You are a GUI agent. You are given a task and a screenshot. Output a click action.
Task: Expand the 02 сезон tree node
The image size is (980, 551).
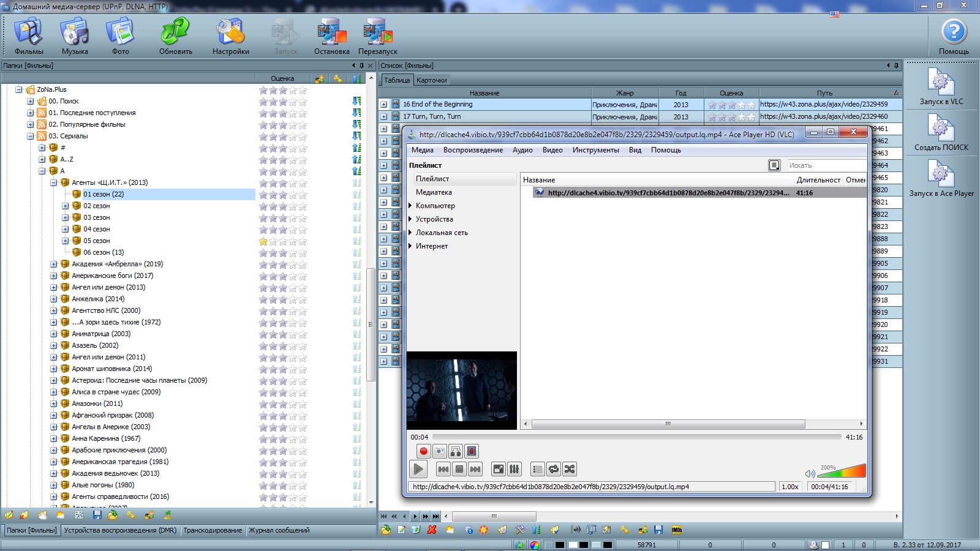[66, 206]
